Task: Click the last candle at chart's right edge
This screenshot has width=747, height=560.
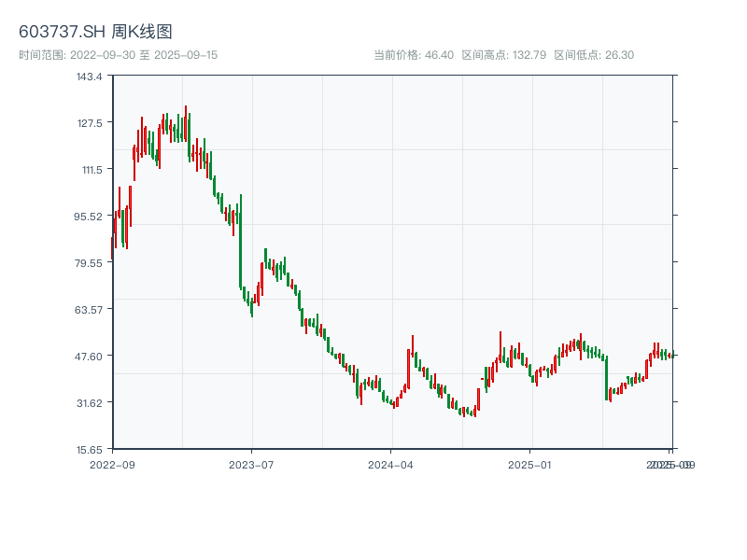Action: pos(672,355)
